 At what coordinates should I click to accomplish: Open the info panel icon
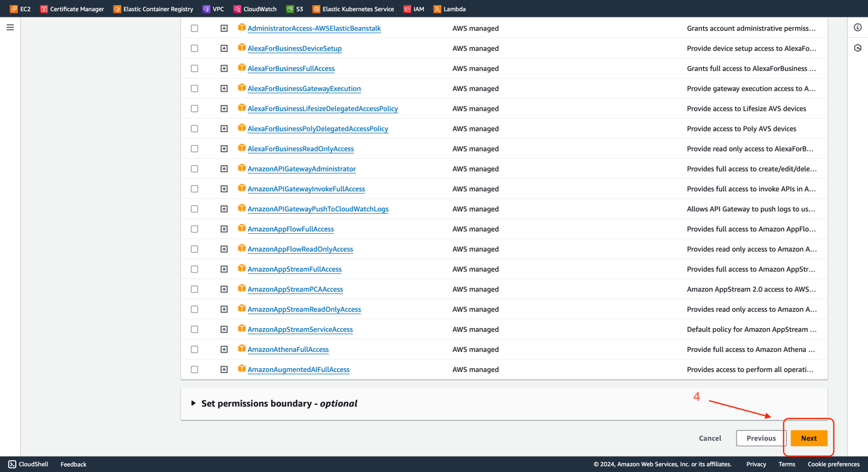coord(857,28)
